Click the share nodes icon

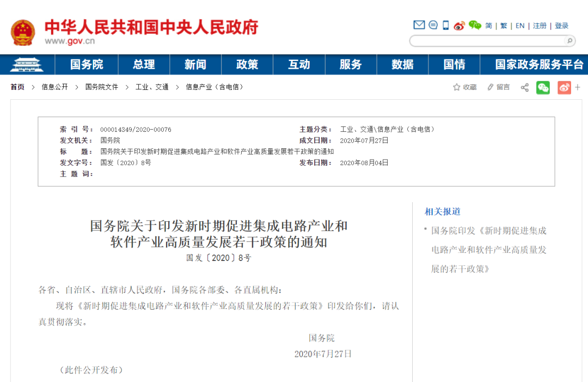(525, 87)
